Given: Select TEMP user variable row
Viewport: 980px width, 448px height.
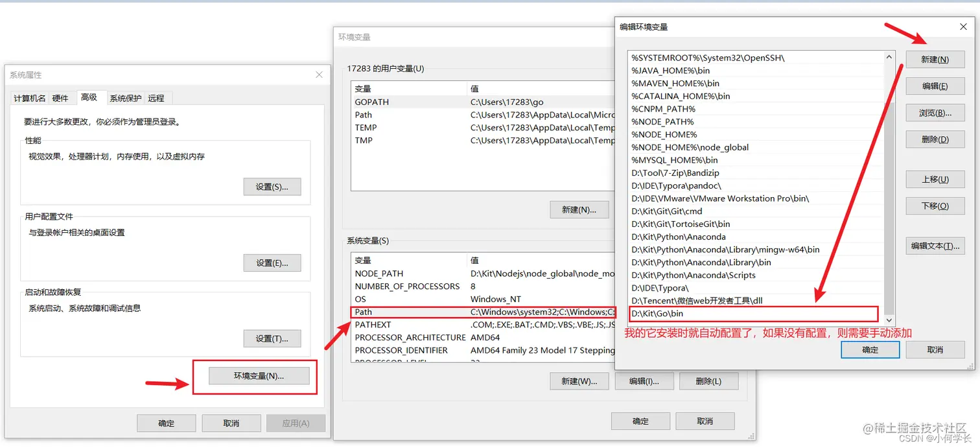Looking at the screenshot, I should pos(483,128).
